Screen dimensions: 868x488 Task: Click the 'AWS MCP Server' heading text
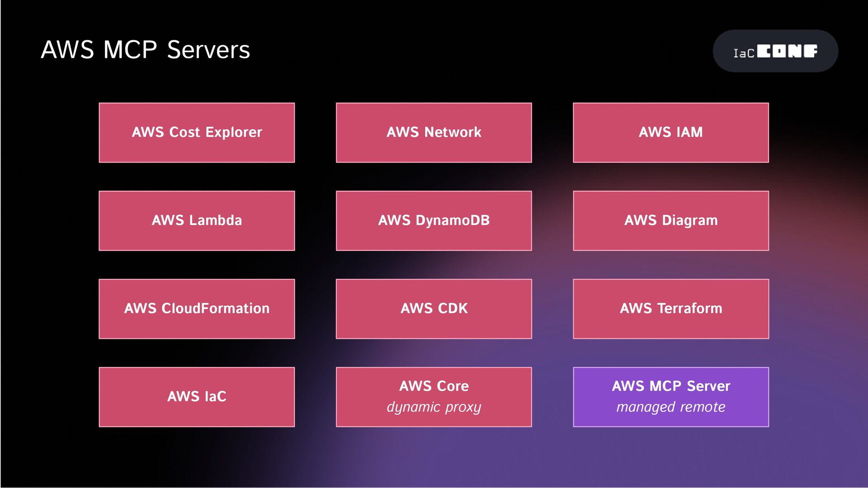(670, 386)
